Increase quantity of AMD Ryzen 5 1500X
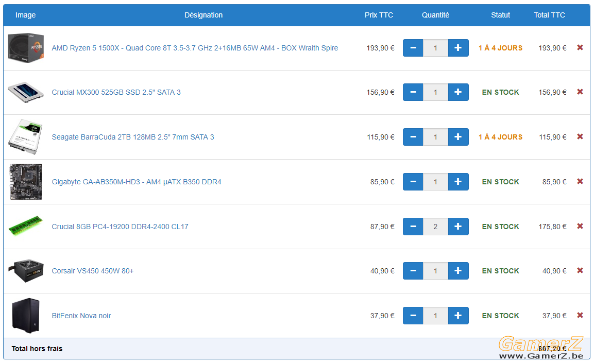This screenshot has height=364, width=594. 458,48
